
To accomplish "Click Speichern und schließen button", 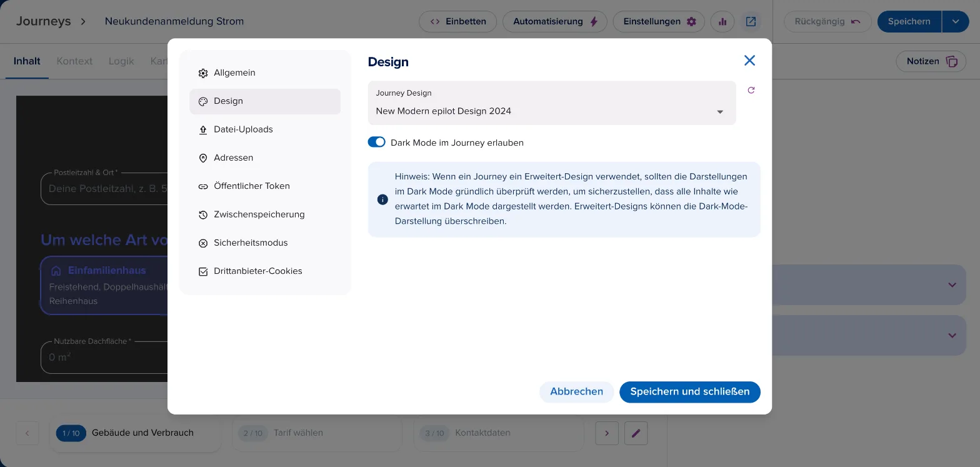I will pyautogui.click(x=689, y=392).
